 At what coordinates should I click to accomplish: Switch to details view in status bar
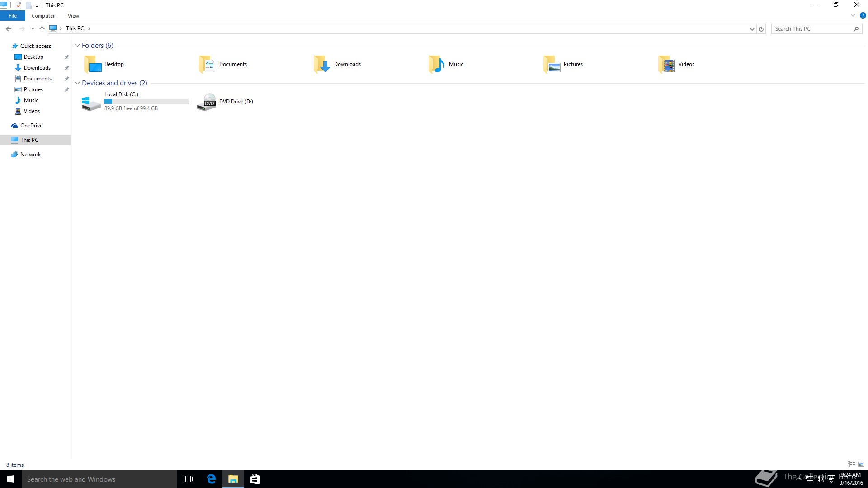[x=851, y=465]
